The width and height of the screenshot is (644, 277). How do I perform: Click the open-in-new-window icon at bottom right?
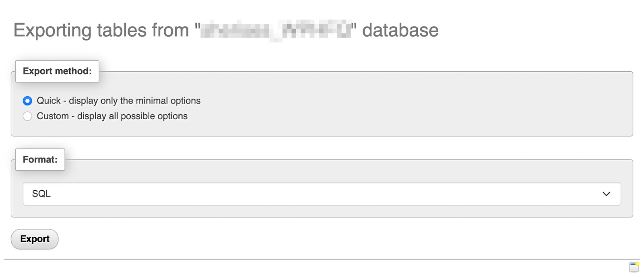[635, 266]
